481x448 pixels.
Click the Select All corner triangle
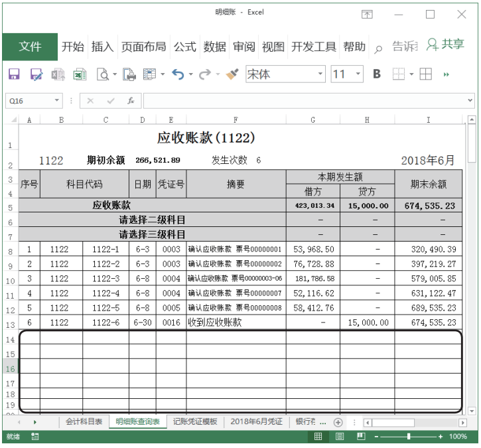click(x=13, y=119)
